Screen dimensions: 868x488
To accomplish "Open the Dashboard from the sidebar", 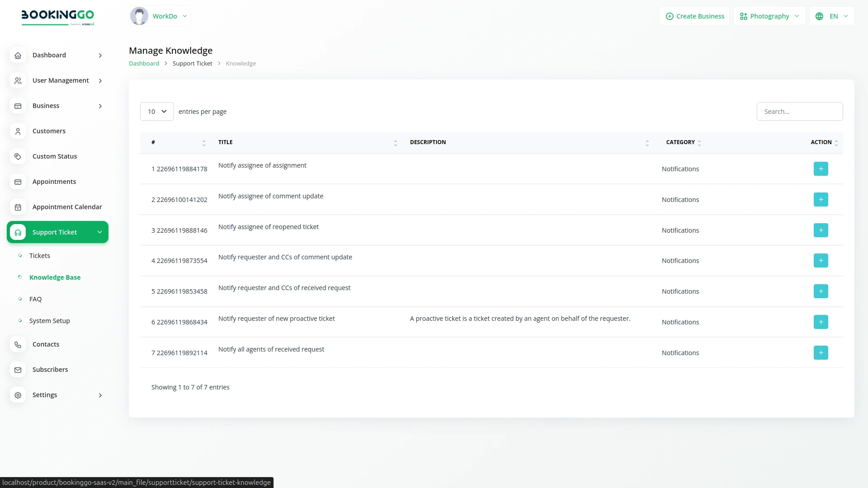I will point(18,55).
